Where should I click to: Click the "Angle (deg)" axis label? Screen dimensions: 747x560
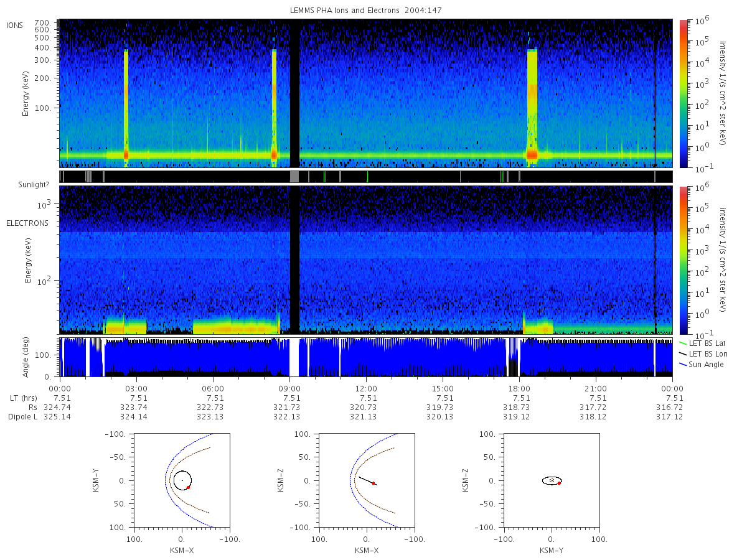[26, 357]
